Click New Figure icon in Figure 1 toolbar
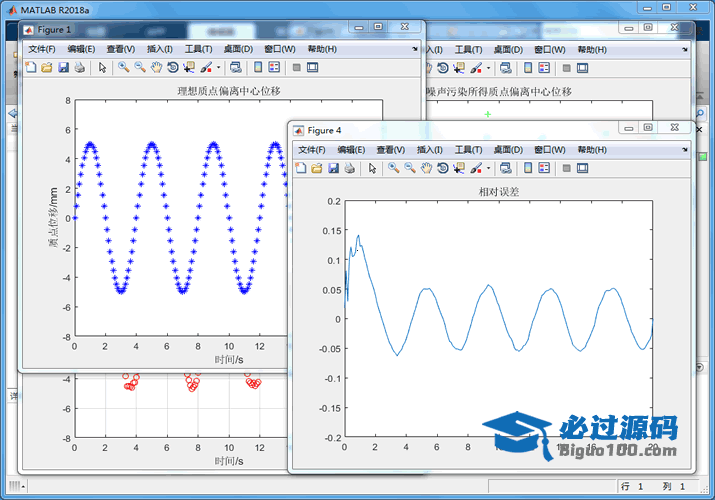 (x=31, y=67)
